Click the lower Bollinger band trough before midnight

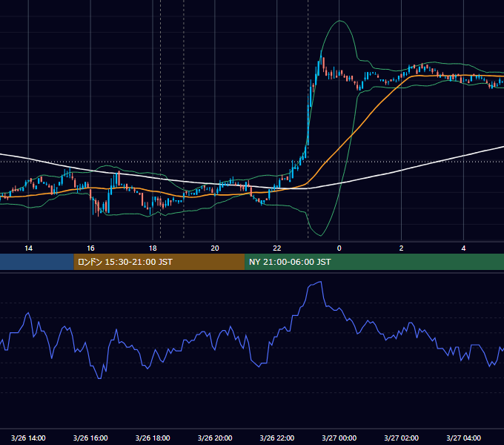[320, 235]
